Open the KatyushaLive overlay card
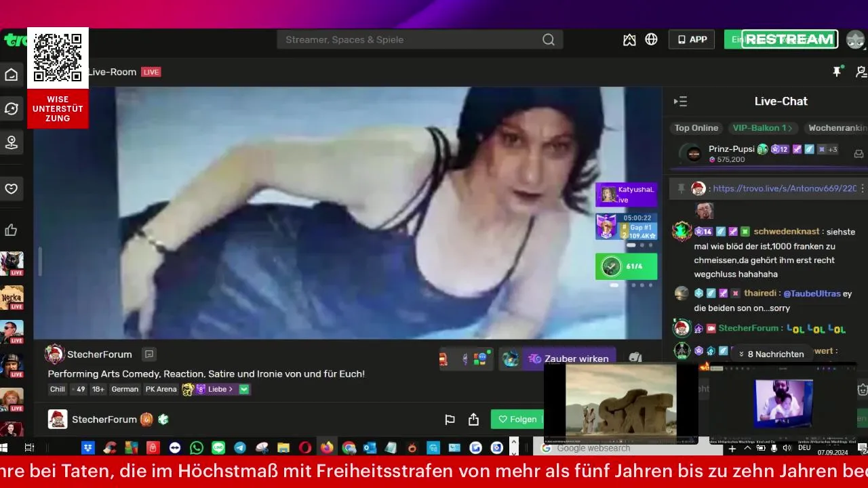Viewport: 868px width, 488px height. [626, 195]
